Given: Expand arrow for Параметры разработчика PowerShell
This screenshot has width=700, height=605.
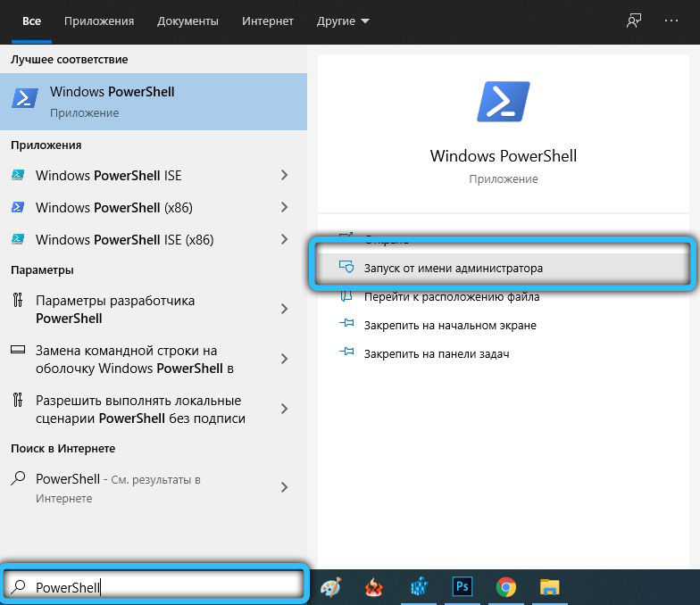Looking at the screenshot, I should (x=284, y=309).
